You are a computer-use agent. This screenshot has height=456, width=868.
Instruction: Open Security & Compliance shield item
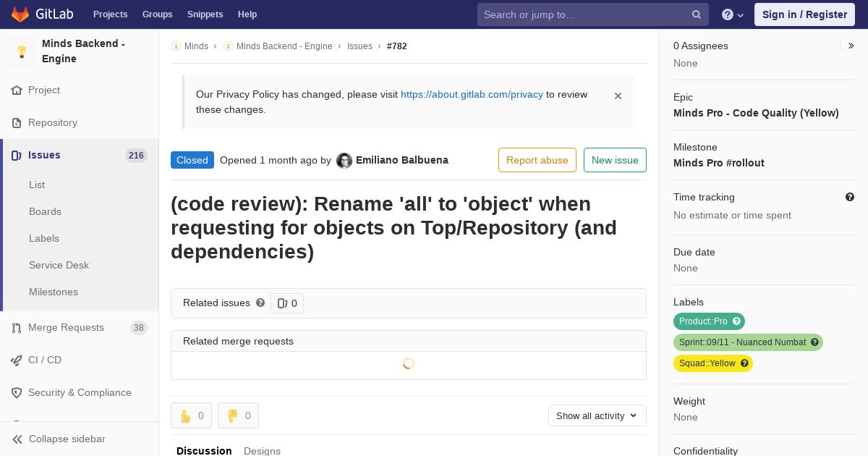point(80,392)
